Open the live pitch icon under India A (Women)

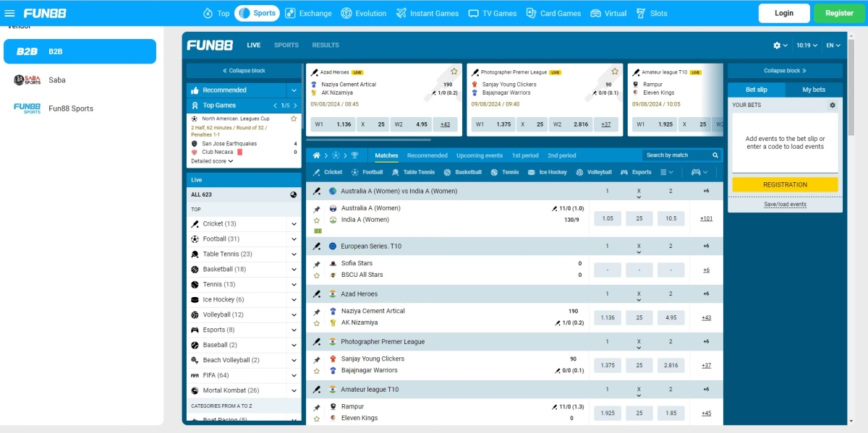318,231
